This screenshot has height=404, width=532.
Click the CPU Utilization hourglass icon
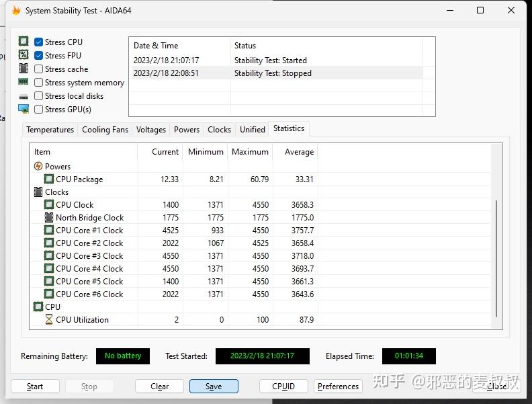point(49,319)
